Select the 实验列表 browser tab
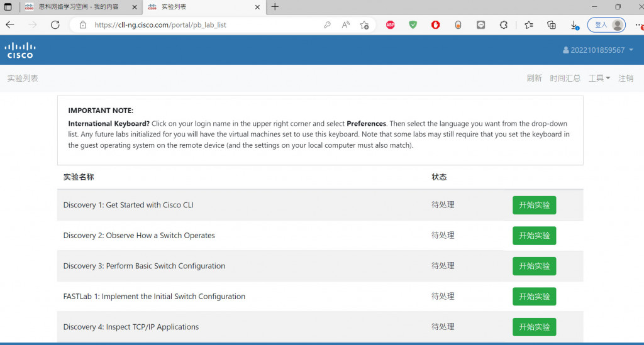The image size is (644, 345). 203,7
